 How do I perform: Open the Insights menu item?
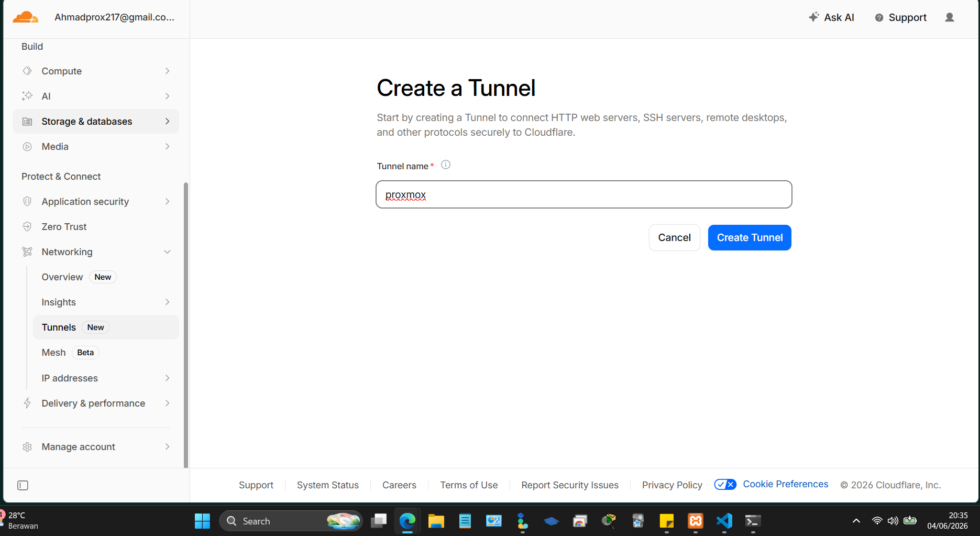[x=106, y=302]
